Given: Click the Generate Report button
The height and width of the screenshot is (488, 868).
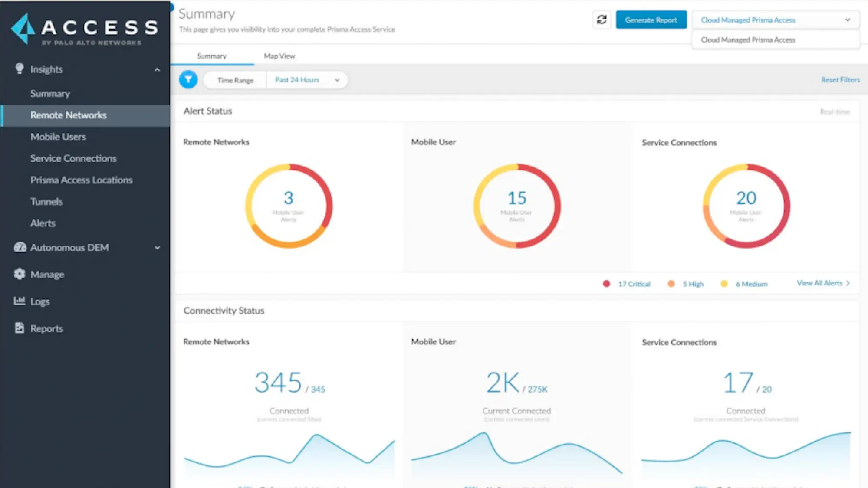Looking at the screenshot, I should (x=651, y=20).
